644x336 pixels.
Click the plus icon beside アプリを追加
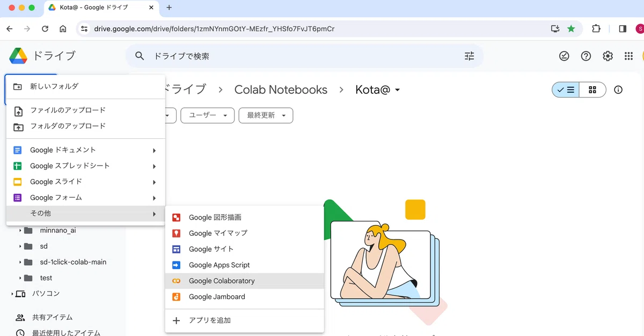click(176, 320)
